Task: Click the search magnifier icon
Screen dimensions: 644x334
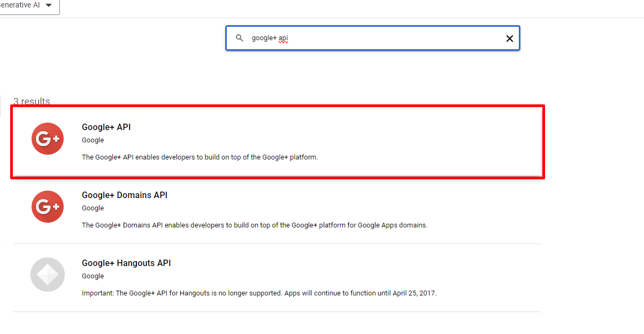Action: coord(240,38)
